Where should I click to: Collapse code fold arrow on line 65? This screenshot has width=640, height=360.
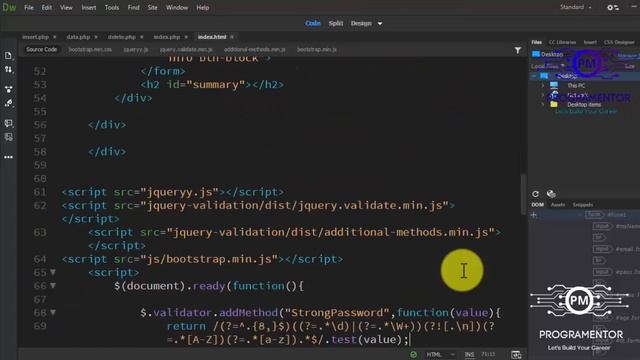[x=53, y=272]
